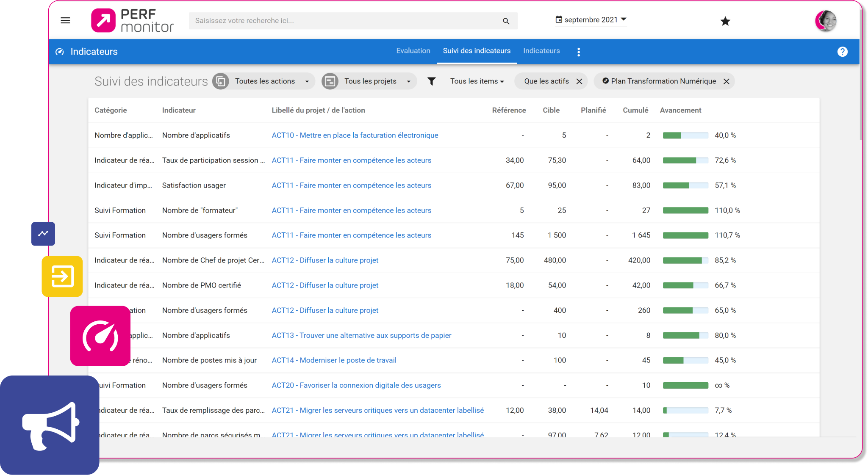The height and width of the screenshot is (475, 868).
Task: Sort by the Catégorie column header
Action: point(111,110)
